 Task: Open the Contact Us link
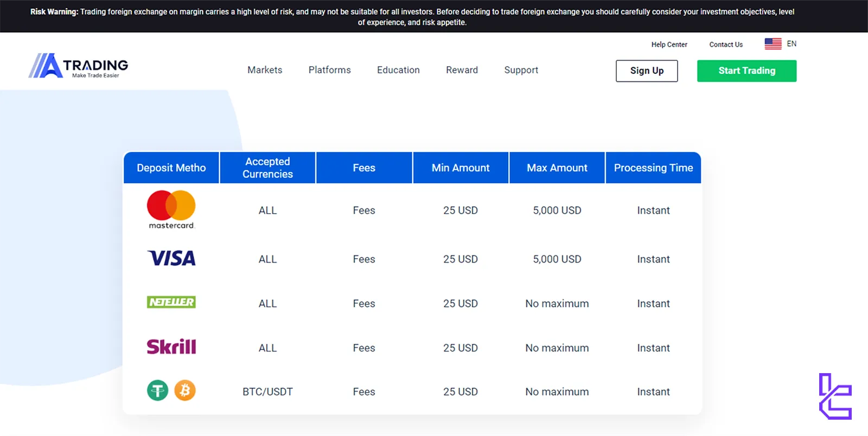pyautogui.click(x=726, y=44)
